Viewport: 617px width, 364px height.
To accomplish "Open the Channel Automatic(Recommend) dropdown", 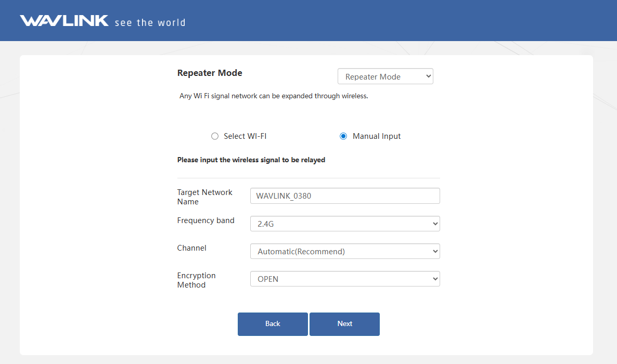I will 345,252.
